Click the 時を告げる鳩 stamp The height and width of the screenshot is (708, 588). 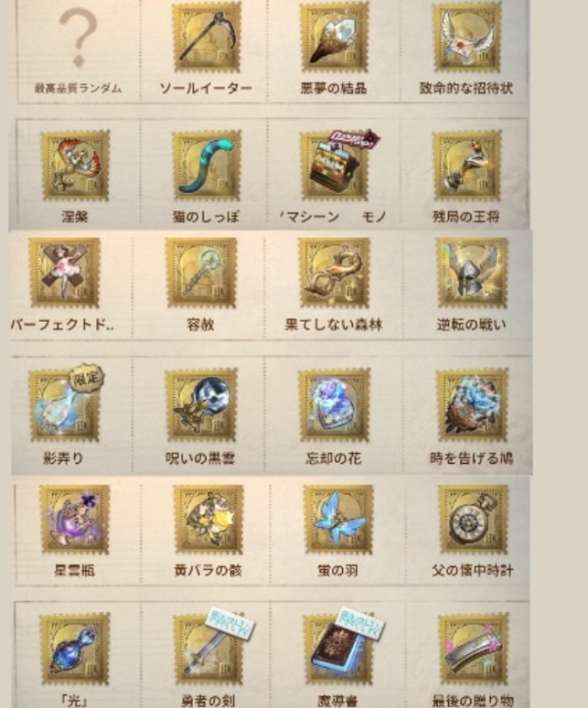tap(472, 405)
